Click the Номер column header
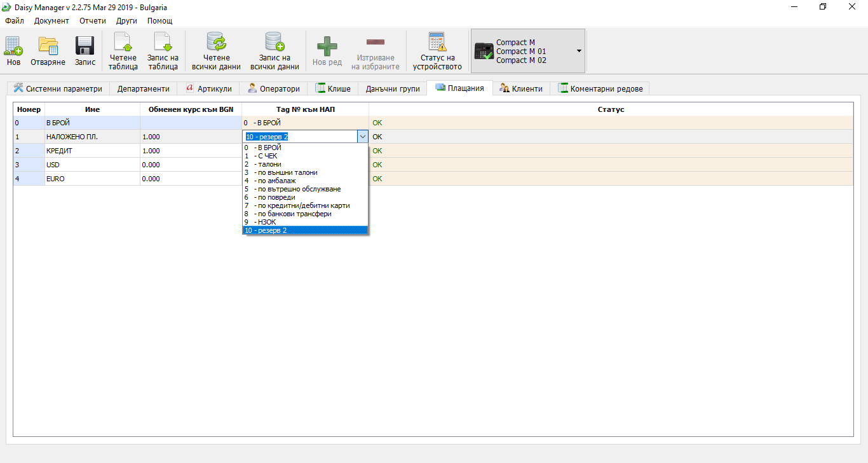868x463 pixels. 29,109
